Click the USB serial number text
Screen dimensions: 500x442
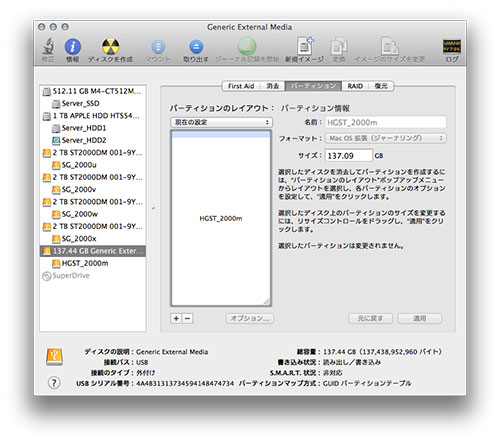click(185, 383)
